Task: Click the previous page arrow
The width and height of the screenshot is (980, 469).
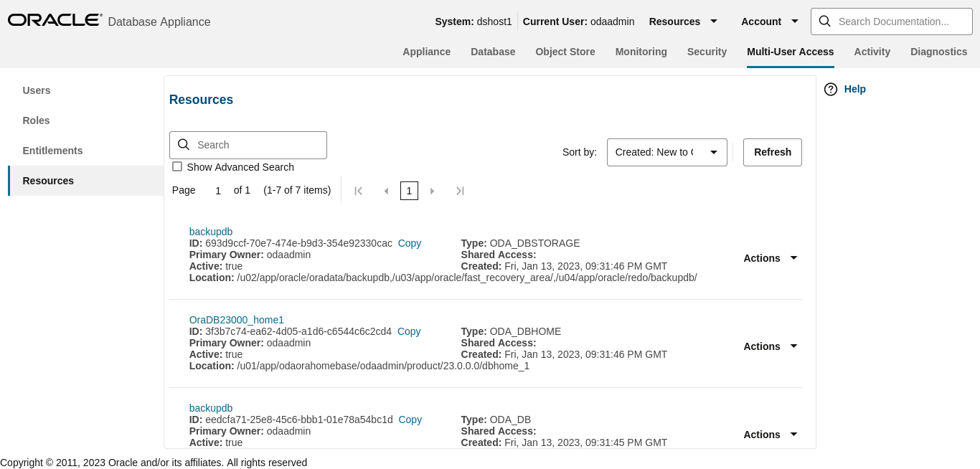Action: (x=386, y=190)
